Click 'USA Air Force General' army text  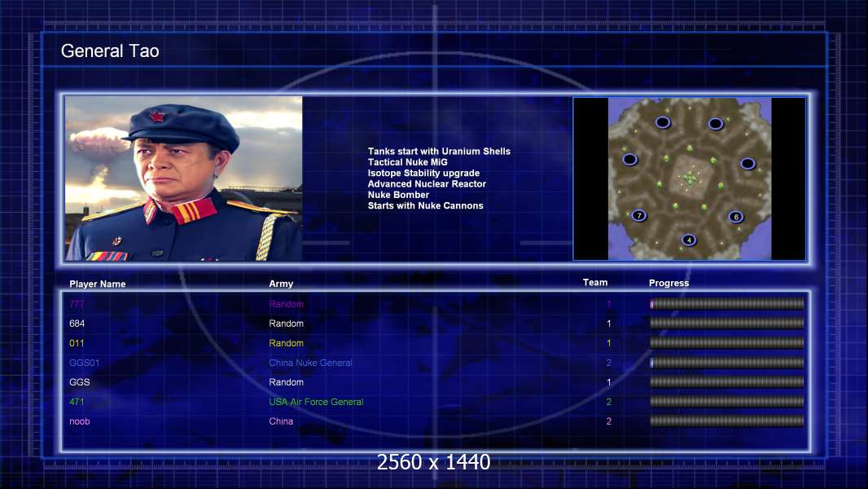pos(316,402)
